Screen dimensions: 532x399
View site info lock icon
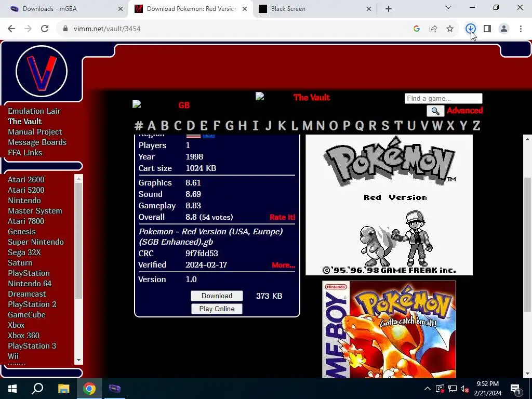coord(65,29)
